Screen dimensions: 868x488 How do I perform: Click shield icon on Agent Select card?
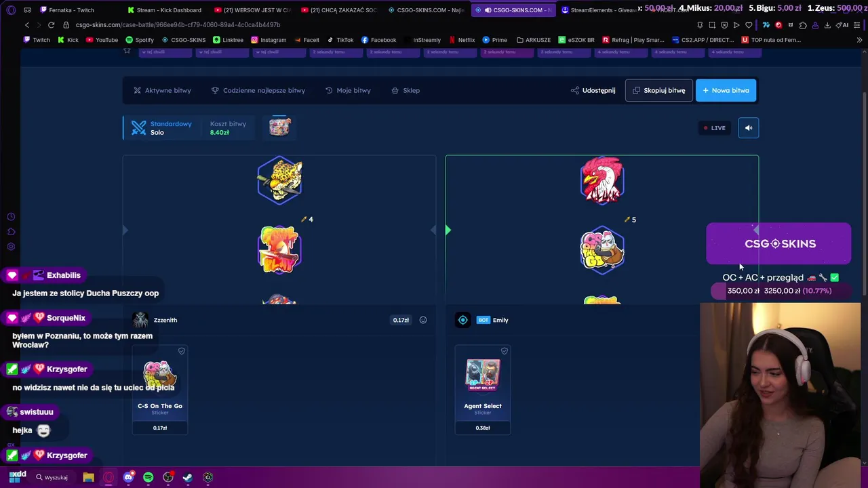(x=504, y=351)
